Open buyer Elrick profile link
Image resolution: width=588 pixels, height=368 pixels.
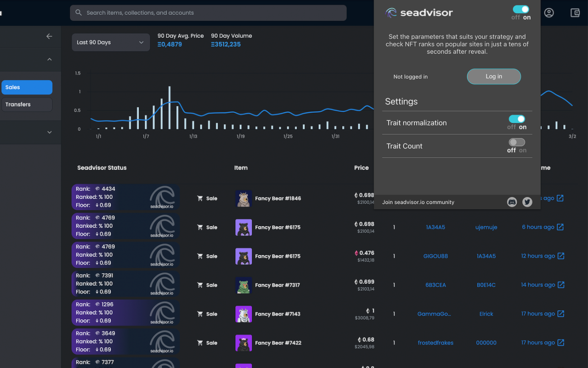pyautogui.click(x=486, y=314)
